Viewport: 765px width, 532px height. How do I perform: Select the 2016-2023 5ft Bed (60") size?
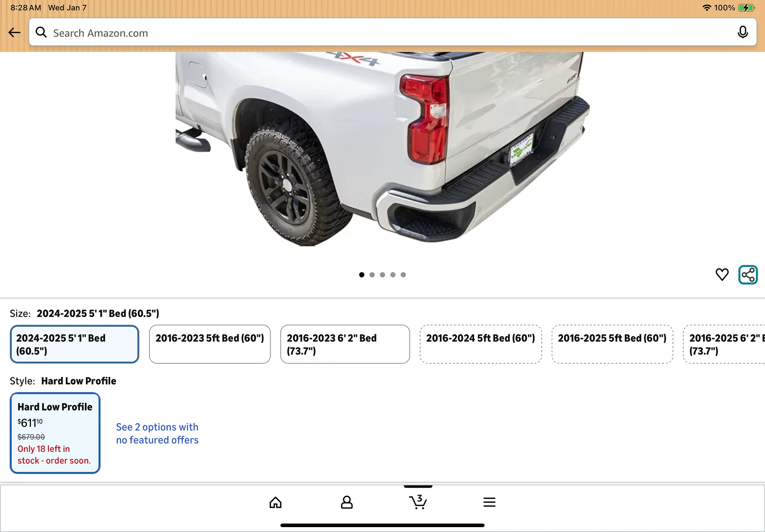tap(209, 344)
